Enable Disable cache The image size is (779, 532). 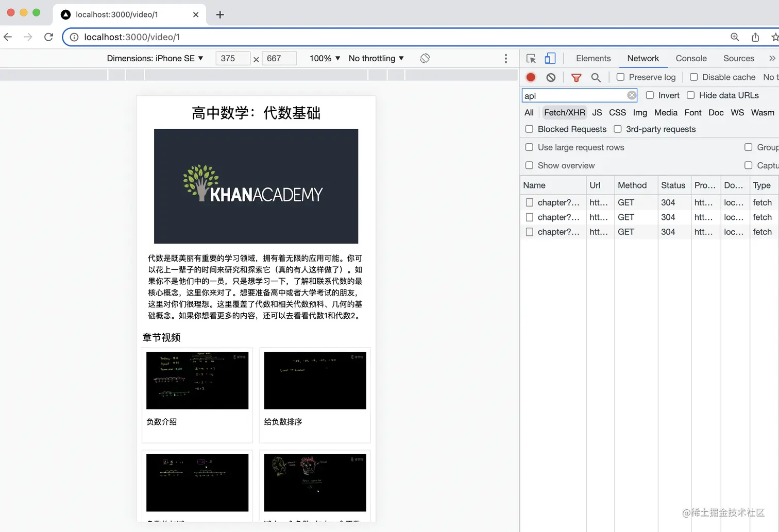click(694, 77)
